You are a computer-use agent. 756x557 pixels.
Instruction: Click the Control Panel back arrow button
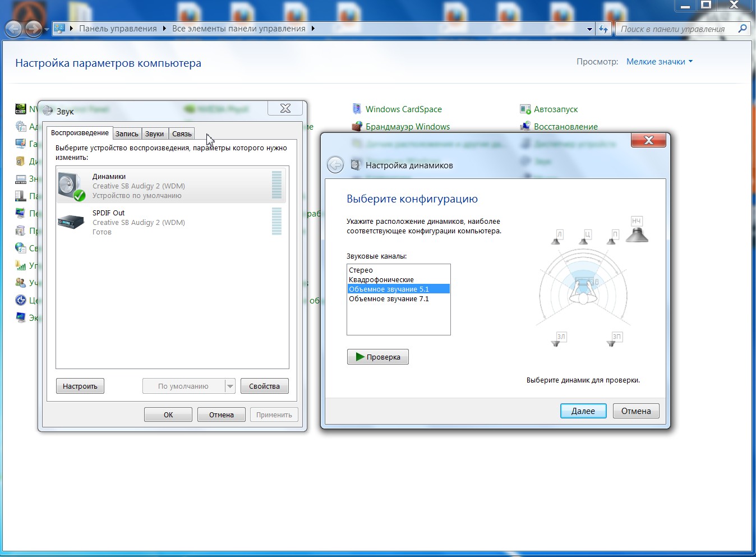pyautogui.click(x=13, y=29)
